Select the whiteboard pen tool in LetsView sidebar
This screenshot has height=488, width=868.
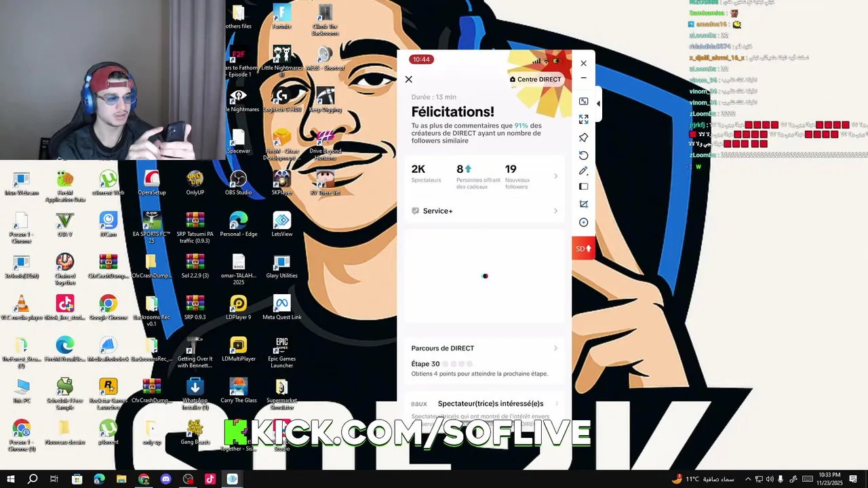pos(583,171)
